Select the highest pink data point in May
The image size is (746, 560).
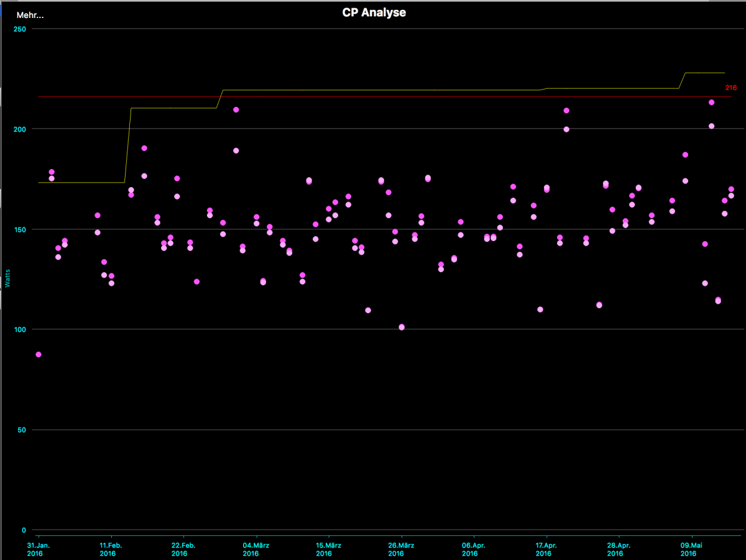pos(711,103)
